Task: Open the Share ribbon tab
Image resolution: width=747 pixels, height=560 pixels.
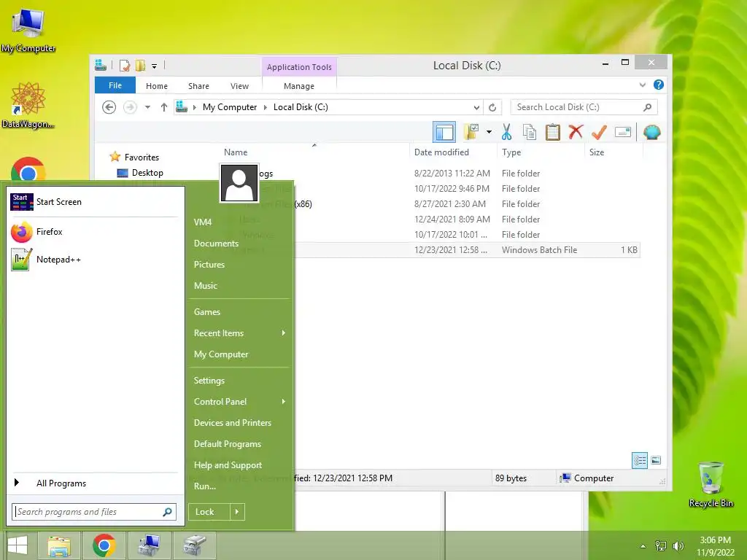Action: coord(198,86)
